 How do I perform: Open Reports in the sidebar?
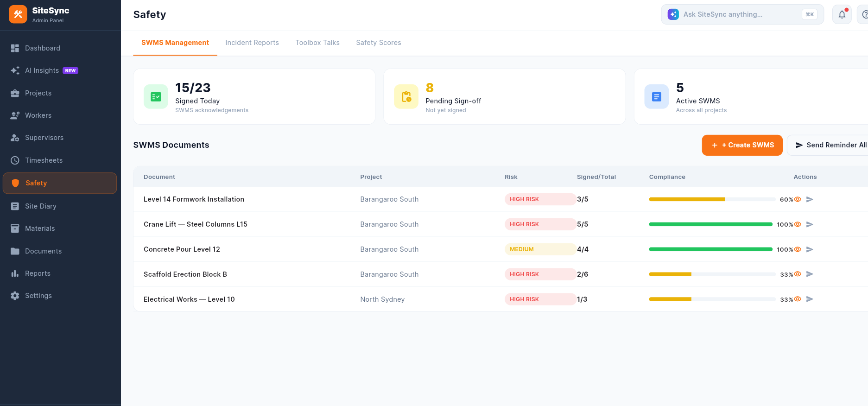tap(60, 273)
